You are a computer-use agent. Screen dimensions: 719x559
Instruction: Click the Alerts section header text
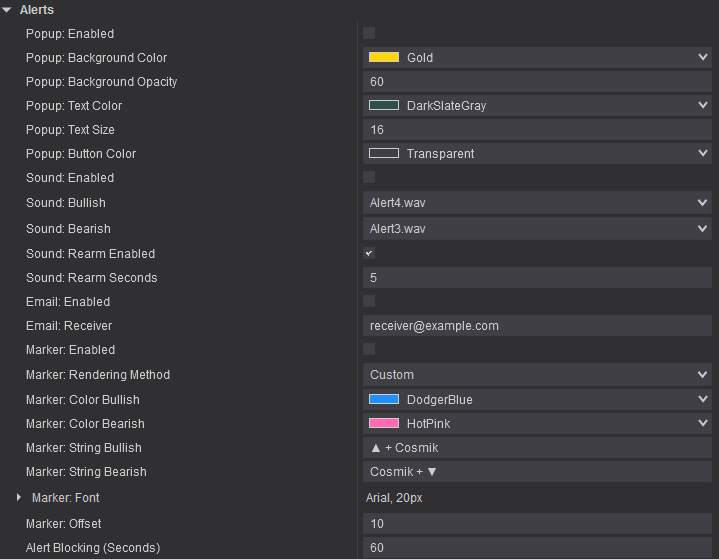click(37, 10)
